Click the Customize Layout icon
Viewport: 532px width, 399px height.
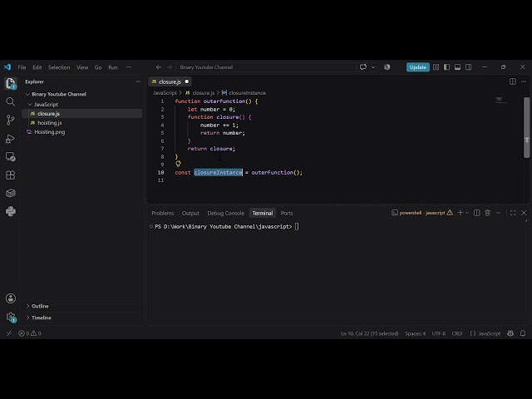coord(436,67)
